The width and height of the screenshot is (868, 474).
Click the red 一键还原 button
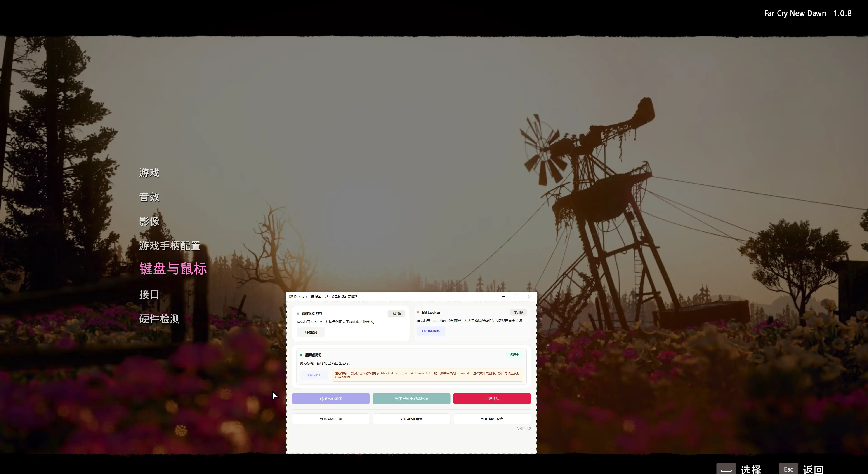[x=492, y=399]
